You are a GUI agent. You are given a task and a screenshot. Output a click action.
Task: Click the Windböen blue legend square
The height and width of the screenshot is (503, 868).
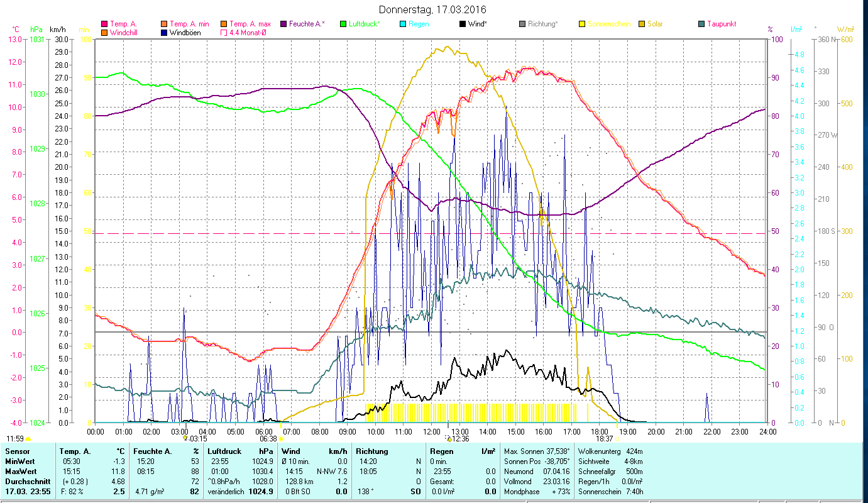163,33
